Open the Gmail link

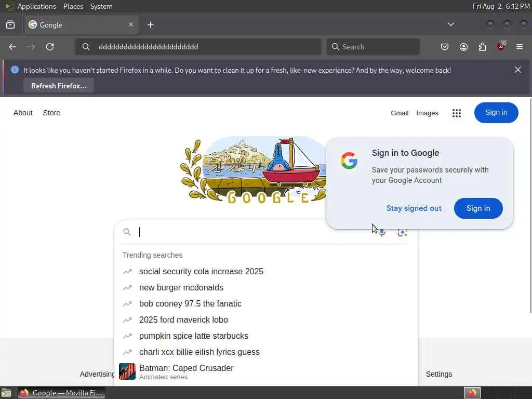400,113
